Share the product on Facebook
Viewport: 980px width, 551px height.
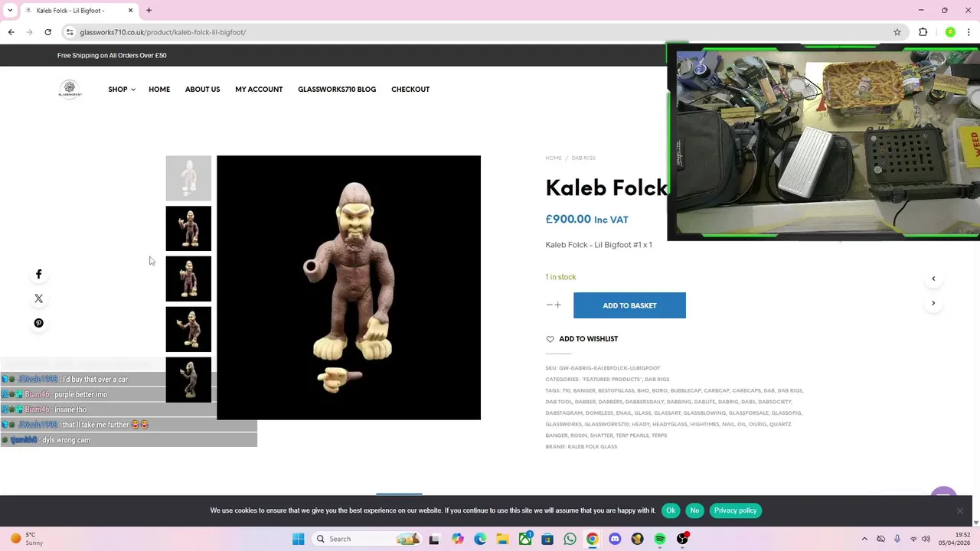click(39, 274)
